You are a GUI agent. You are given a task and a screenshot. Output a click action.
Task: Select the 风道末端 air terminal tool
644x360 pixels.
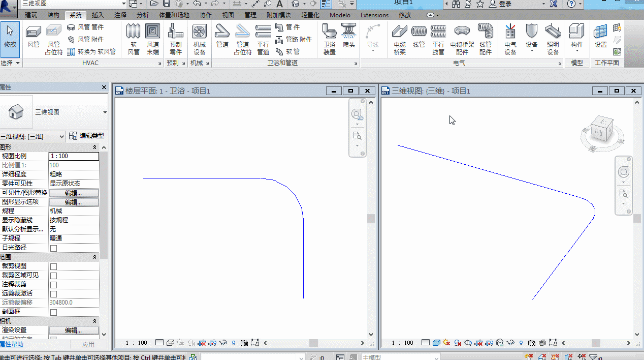click(153, 39)
